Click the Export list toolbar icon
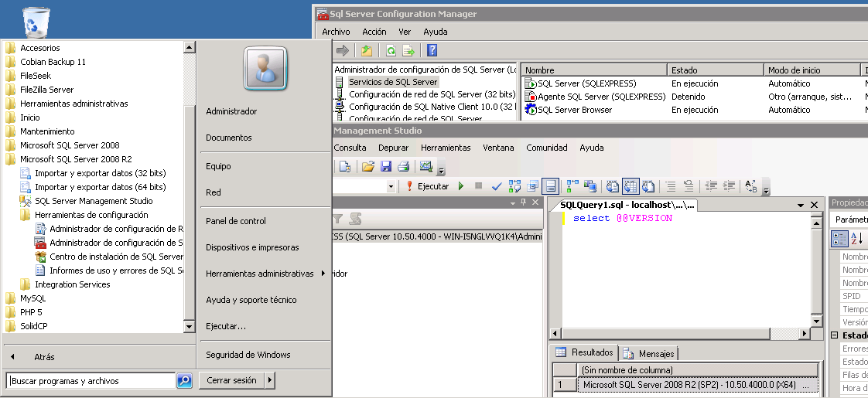 point(408,51)
